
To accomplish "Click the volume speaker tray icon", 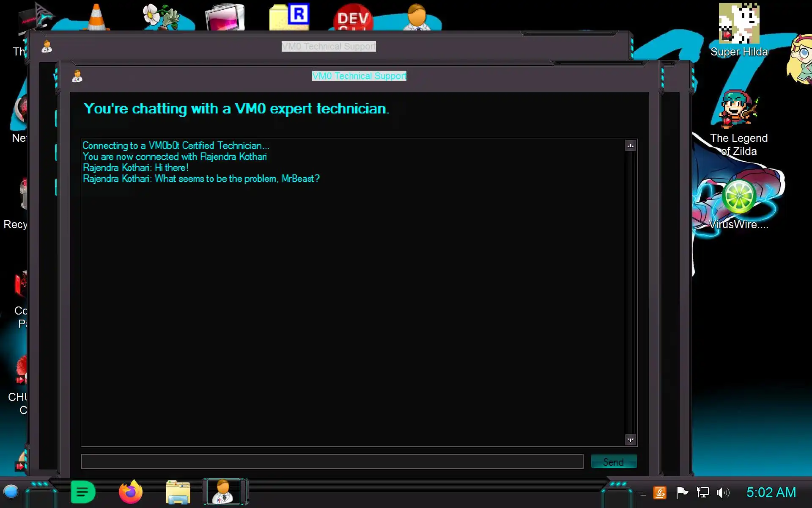I will [723, 492].
